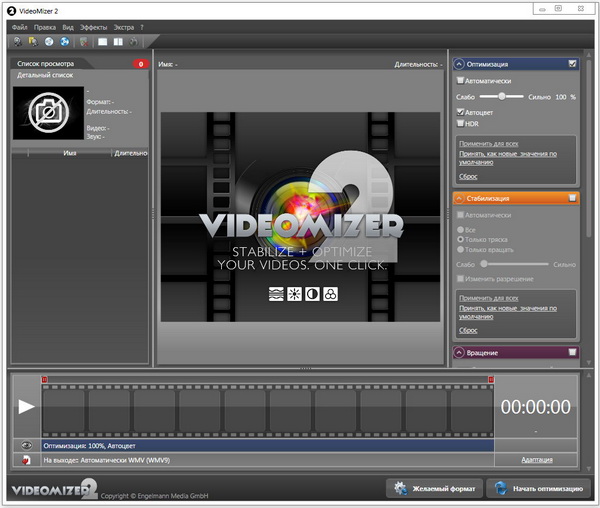Open the Эффекты menu

point(93,27)
